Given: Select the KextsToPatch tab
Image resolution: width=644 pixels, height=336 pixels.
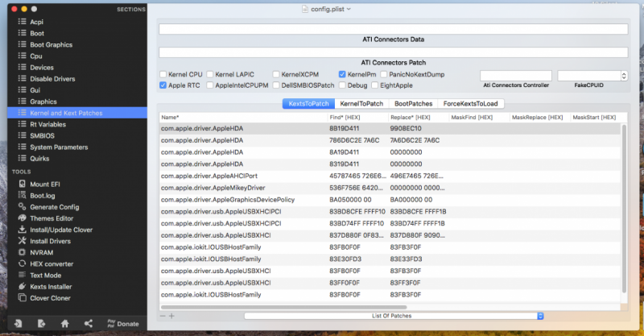Looking at the screenshot, I should (x=308, y=104).
